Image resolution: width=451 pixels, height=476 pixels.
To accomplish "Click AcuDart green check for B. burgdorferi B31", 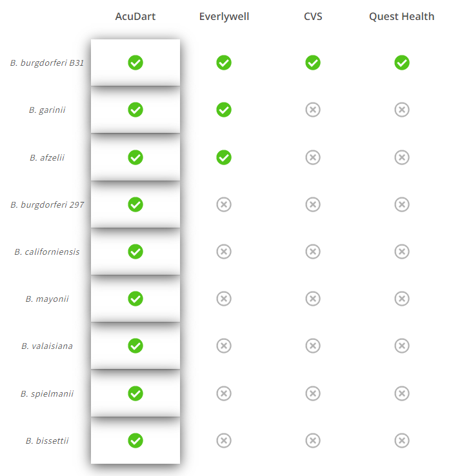I will pyautogui.click(x=135, y=63).
